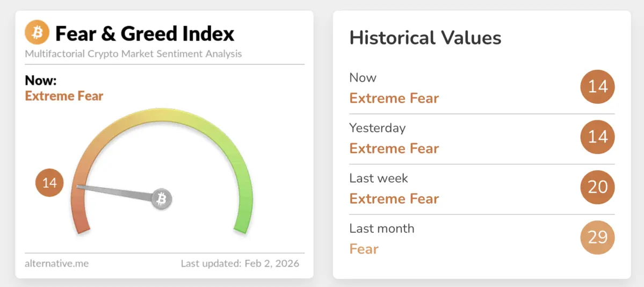This screenshot has height=287, width=644.
Task: Click the Fear & Greed Index title
Action: pos(145,34)
